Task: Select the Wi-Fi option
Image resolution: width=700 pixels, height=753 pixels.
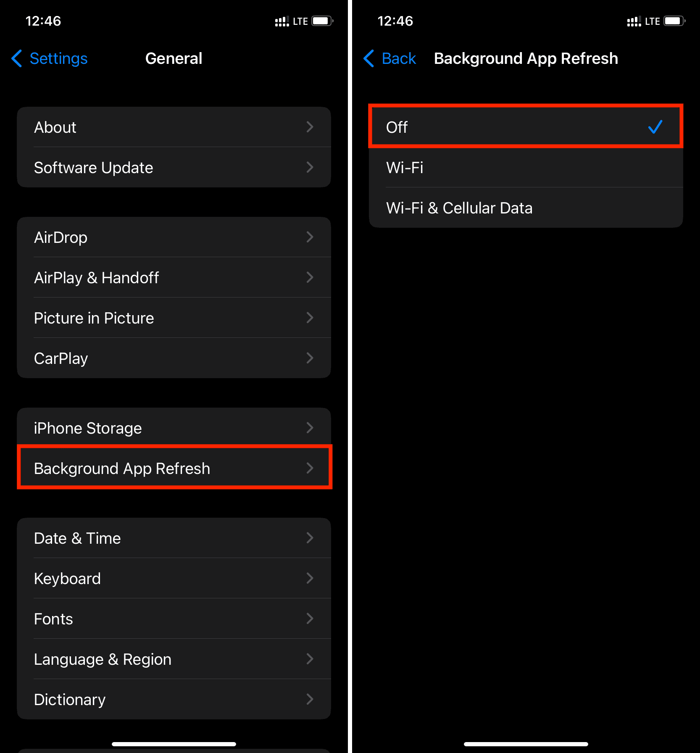Action: 526,167
